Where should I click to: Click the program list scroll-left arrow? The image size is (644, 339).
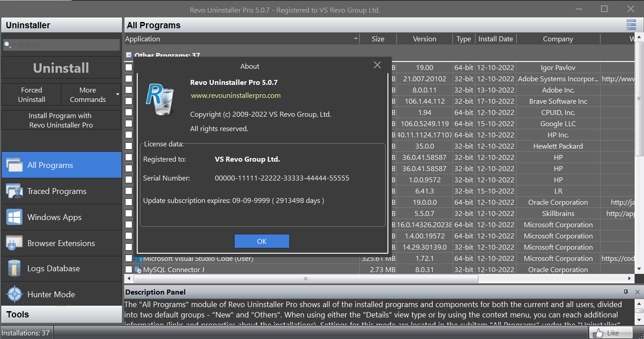[128, 278]
